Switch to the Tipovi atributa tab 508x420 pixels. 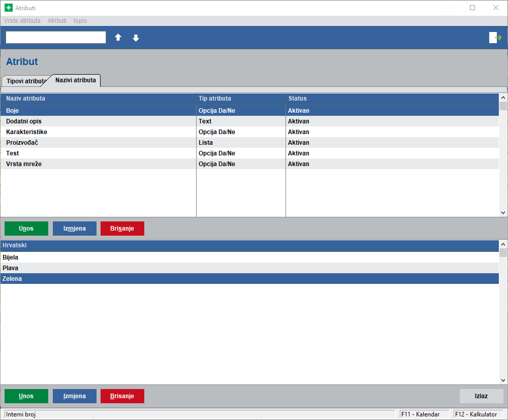click(25, 81)
